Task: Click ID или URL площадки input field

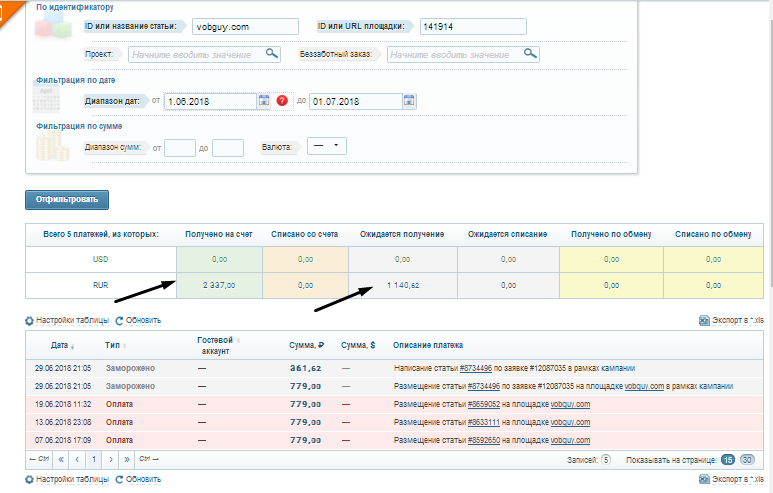Action: [x=473, y=27]
